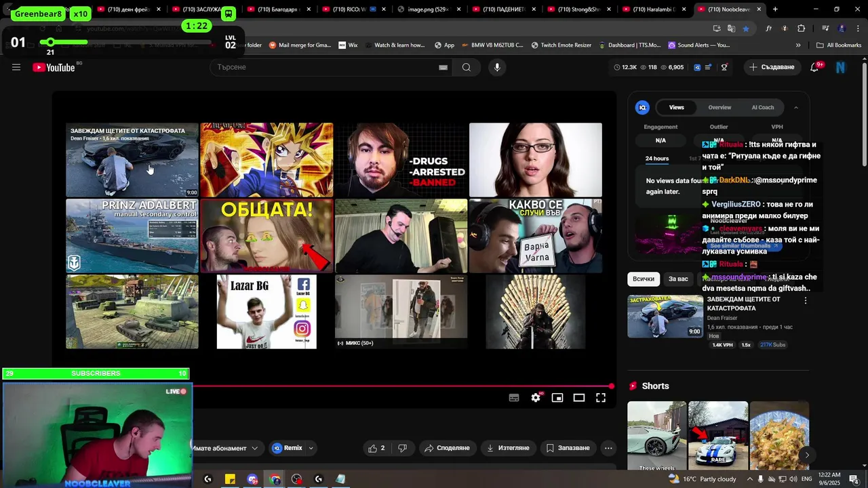The image size is (868, 488).
Task: Click the YouTube search magnifier button
Action: [467, 67]
